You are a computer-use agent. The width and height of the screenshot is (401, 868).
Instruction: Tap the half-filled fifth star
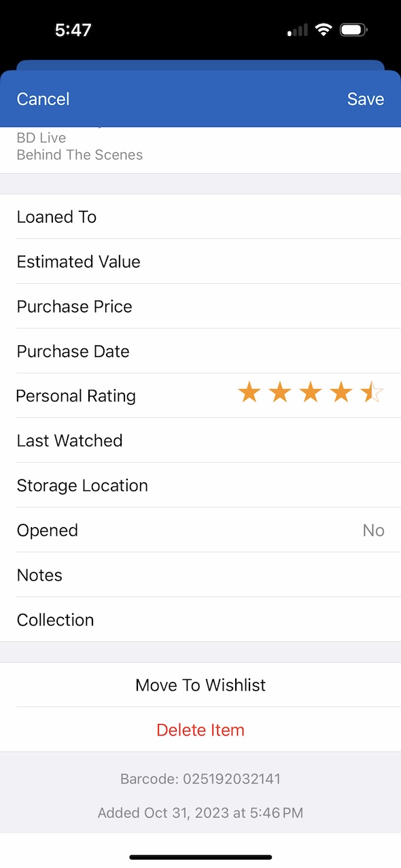(372, 393)
